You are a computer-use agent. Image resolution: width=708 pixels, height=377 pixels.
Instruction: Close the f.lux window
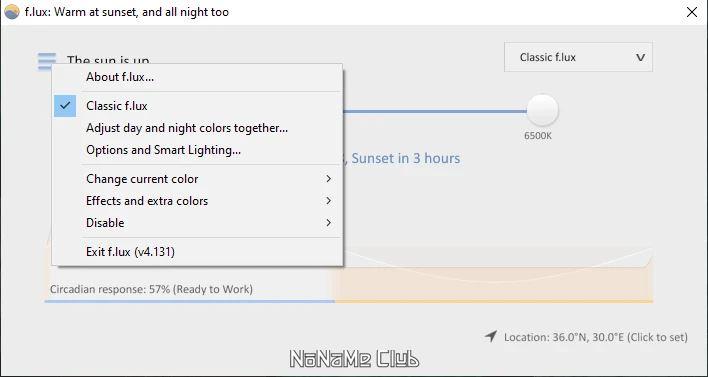click(x=692, y=12)
